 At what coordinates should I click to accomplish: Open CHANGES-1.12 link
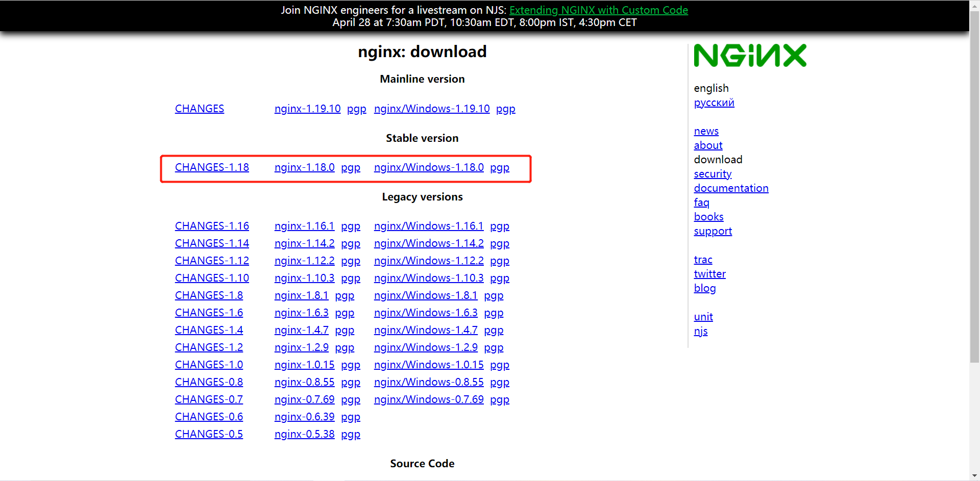(x=212, y=261)
